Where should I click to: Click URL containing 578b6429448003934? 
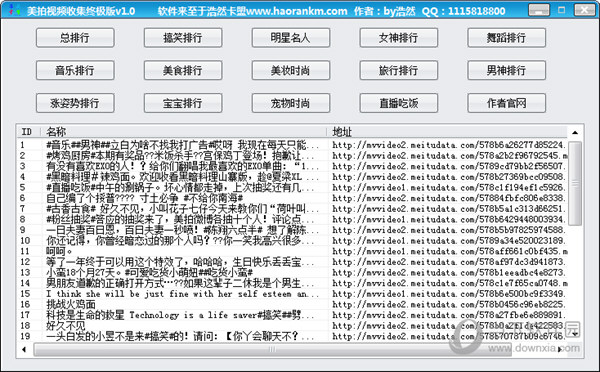[x=448, y=219]
